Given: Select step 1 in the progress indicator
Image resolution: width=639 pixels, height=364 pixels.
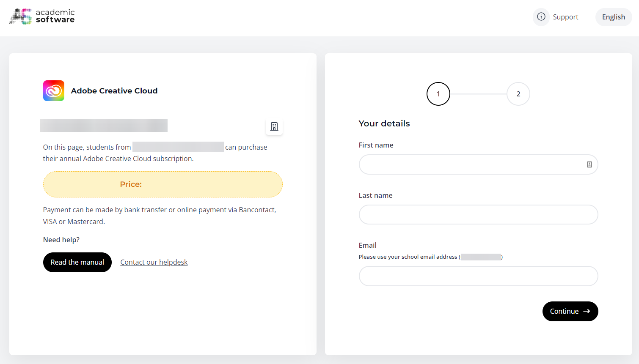Looking at the screenshot, I should [438, 94].
